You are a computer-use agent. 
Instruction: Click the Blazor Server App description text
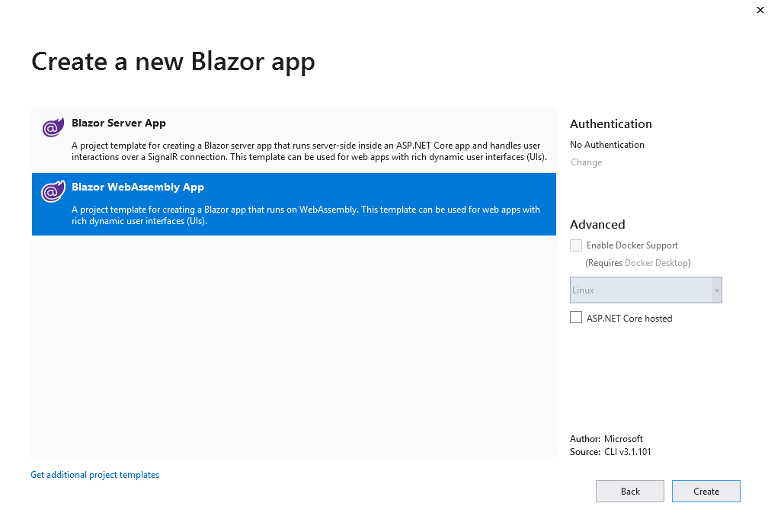pos(309,152)
